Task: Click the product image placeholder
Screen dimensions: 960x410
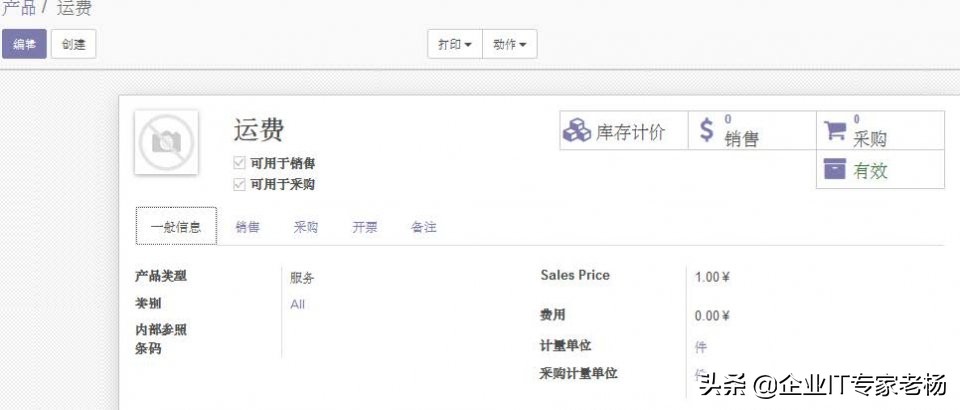Action: (x=166, y=142)
